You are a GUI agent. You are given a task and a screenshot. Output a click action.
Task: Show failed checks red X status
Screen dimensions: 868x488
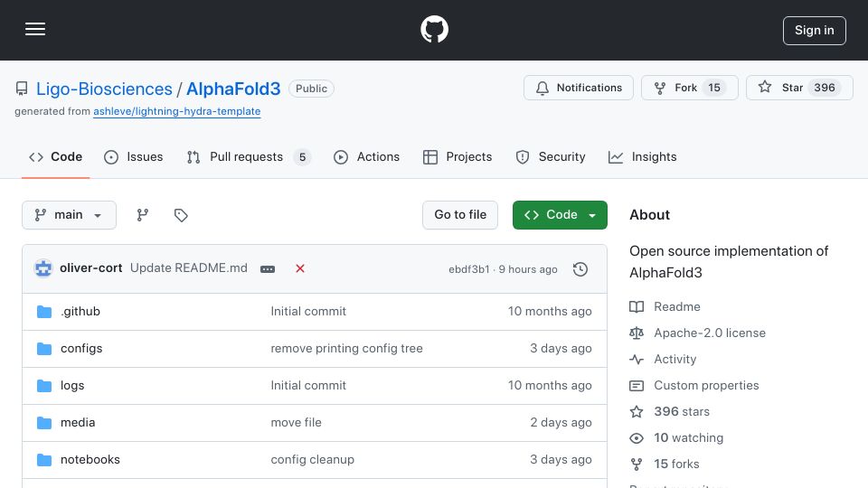pyautogui.click(x=300, y=268)
